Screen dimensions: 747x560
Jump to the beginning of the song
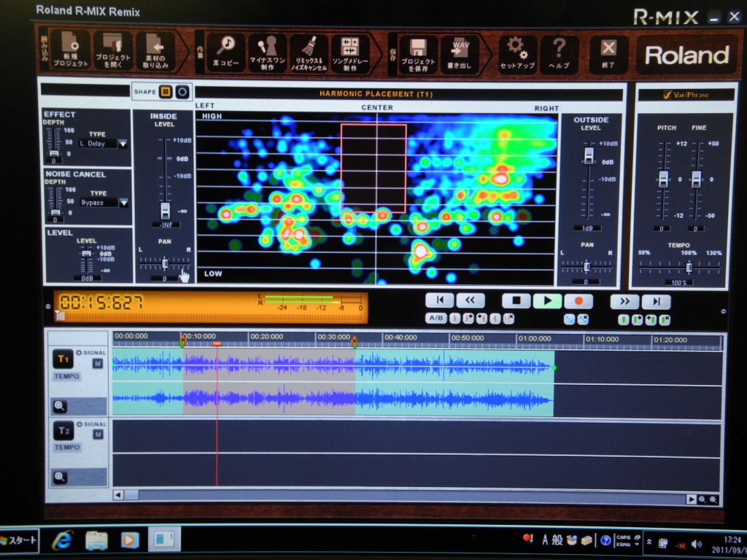438,300
